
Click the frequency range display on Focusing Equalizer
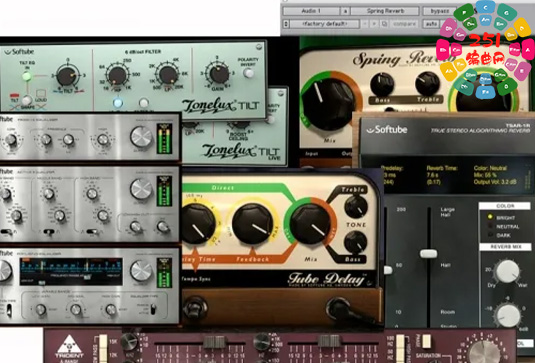(x=71, y=271)
